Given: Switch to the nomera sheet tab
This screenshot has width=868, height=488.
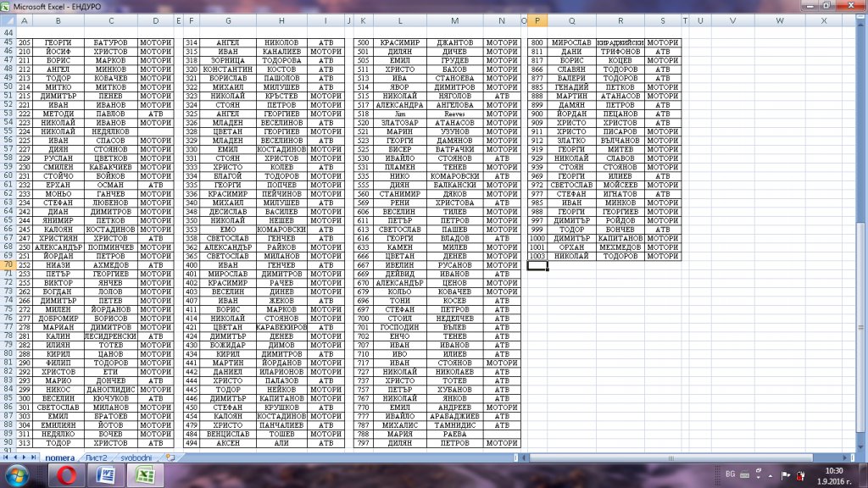Looking at the screenshot, I should 59,457.
